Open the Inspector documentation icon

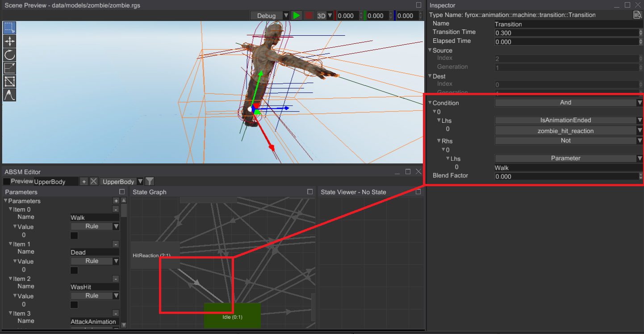(637, 15)
